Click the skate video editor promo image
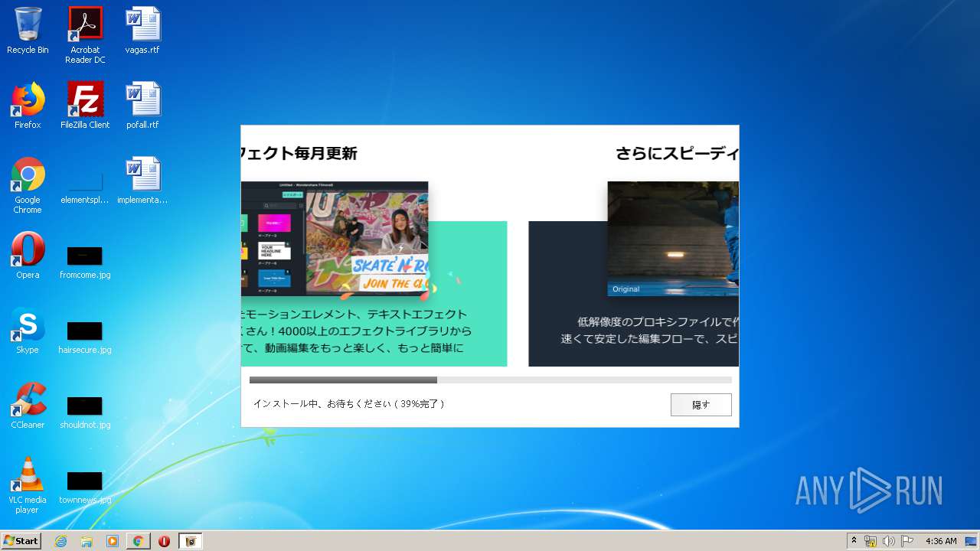This screenshot has height=551, width=980. (335, 239)
